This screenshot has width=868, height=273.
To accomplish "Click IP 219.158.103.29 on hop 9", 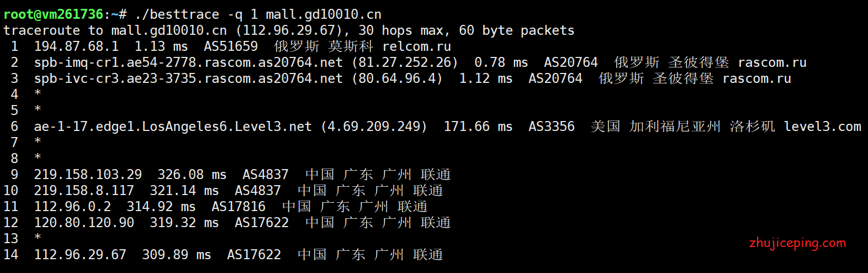I will pyautogui.click(x=88, y=175).
